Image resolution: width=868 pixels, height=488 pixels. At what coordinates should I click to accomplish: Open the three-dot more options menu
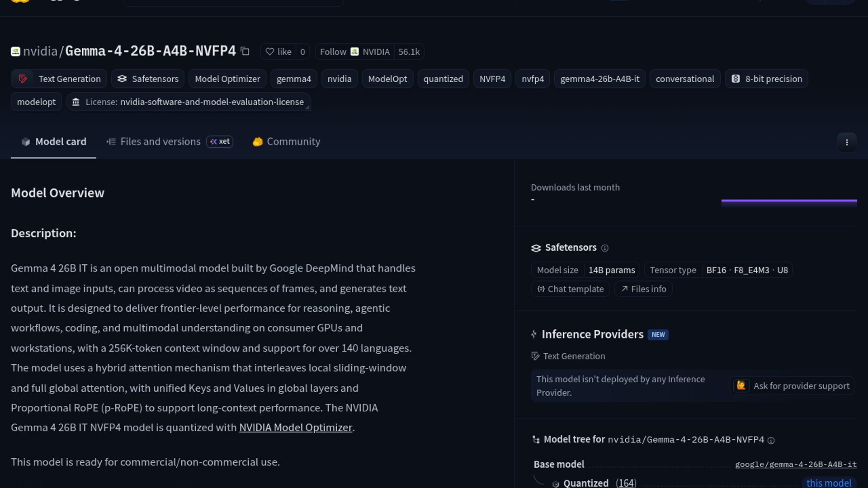847,142
